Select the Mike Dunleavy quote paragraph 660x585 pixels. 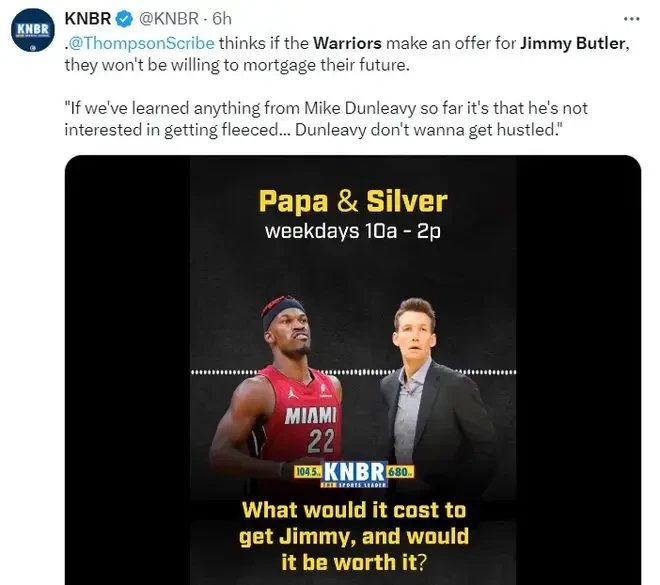(325, 119)
